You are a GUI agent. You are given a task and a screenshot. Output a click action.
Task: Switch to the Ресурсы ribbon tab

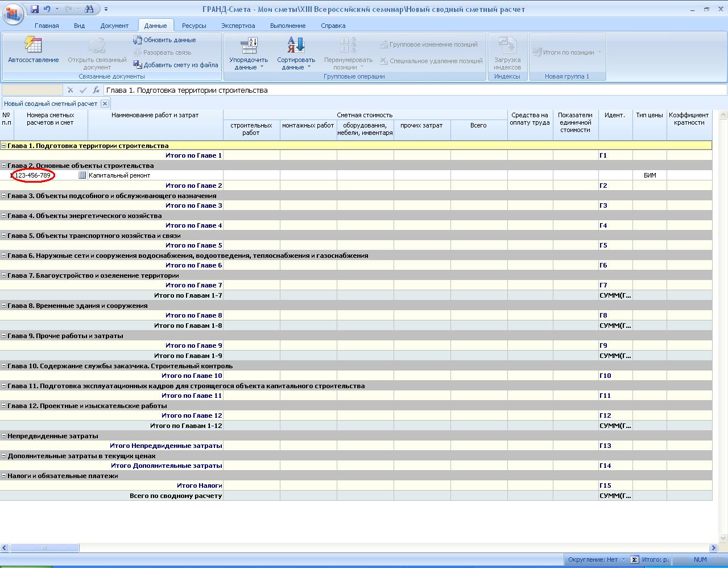pyautogui.click(x=194, y=26)
